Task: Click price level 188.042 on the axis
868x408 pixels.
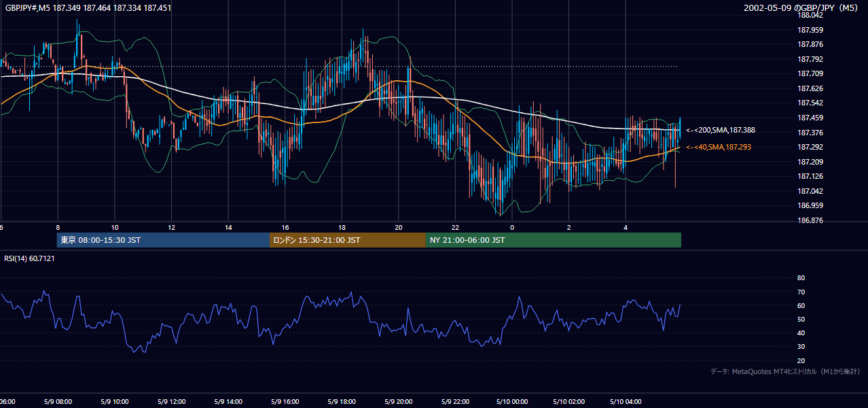Action: (x=810, y=15)
